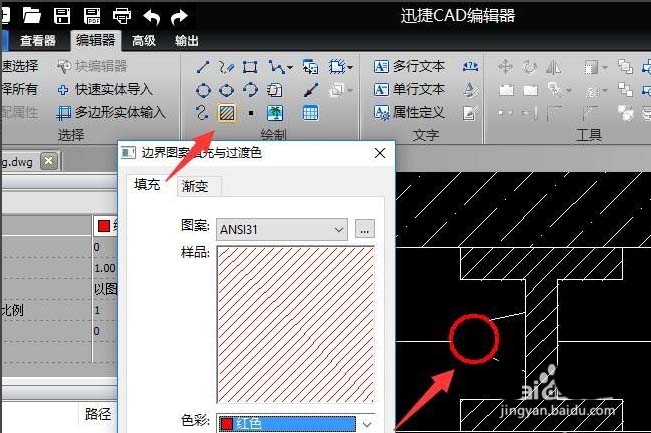651x433 pixels.
Task: Click the text style pen icon
Action: 470,90
